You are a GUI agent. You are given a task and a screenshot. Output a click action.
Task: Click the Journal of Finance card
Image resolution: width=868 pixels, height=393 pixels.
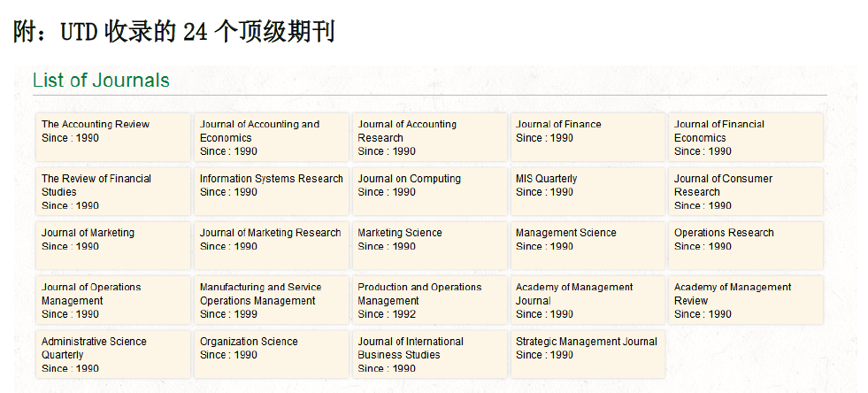(x=588, y=137)
